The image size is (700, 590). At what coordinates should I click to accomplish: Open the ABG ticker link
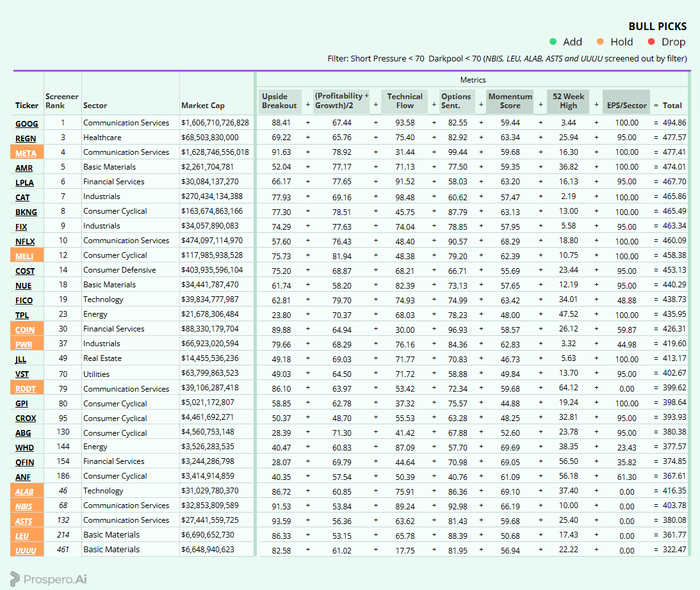23,433
